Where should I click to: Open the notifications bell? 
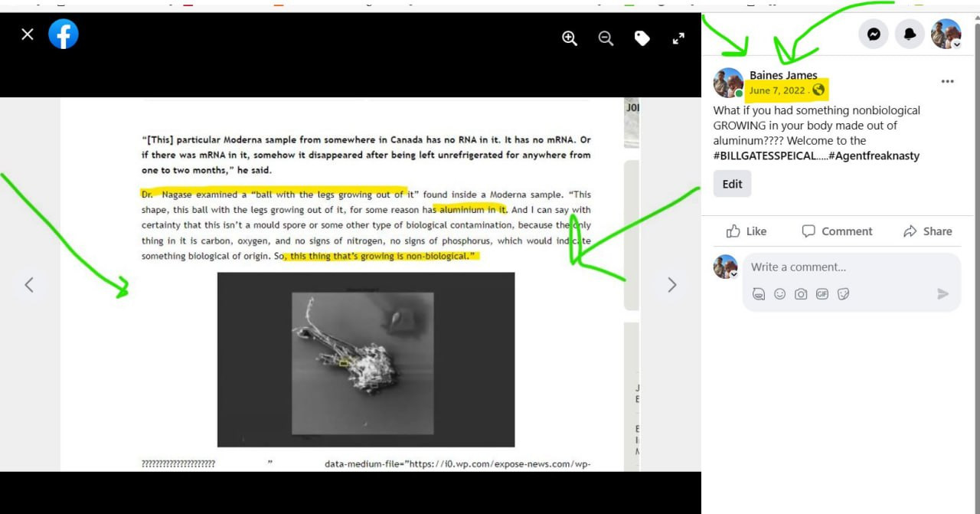click(910, 34)
